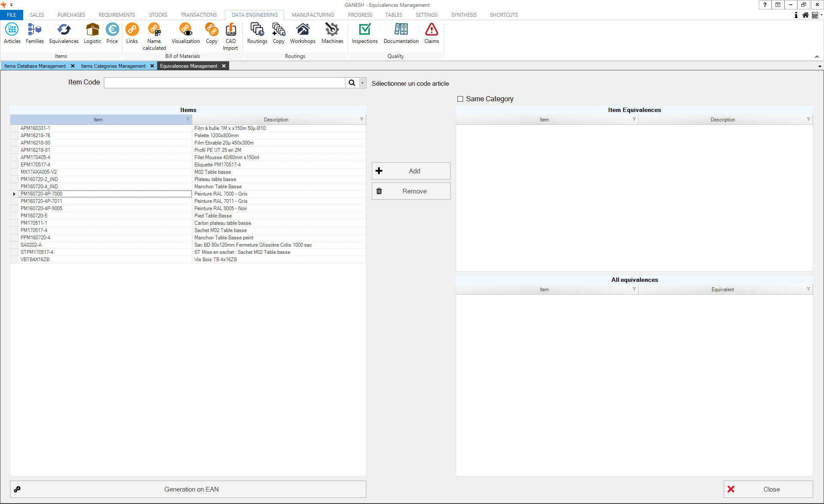Open Item Code dropdown arrow
Screen dimensions: 824x504
pyautogui.click(x=362, y=83)
